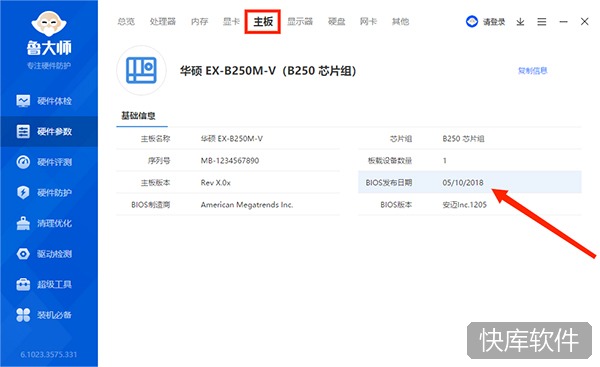Select 驱动检测 sidebar entry

pyautogui.click(x=49, y=254)
